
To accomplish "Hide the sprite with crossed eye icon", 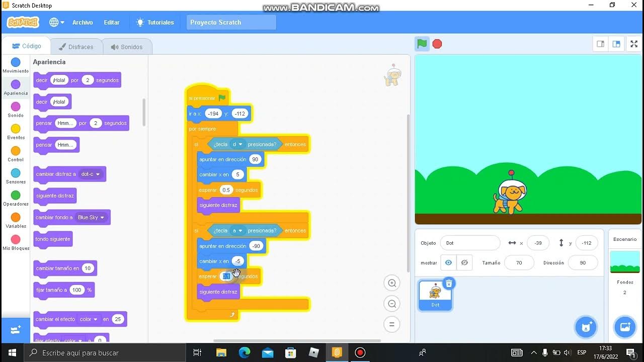I will pos(464,262).
